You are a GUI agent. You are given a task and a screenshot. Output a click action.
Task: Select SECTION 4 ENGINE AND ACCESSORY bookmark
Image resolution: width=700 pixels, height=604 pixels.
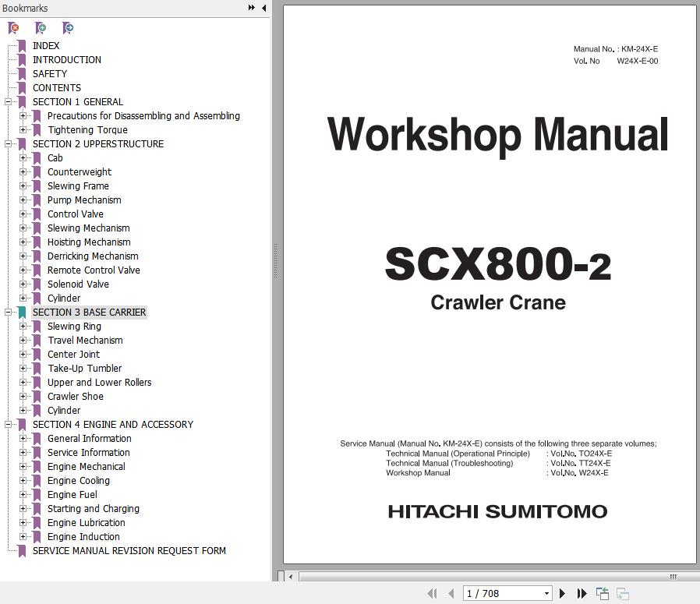coord(113,425)
